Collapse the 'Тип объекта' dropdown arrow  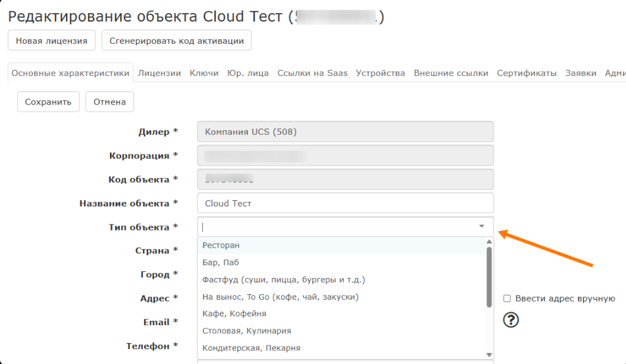pos(481,227)
